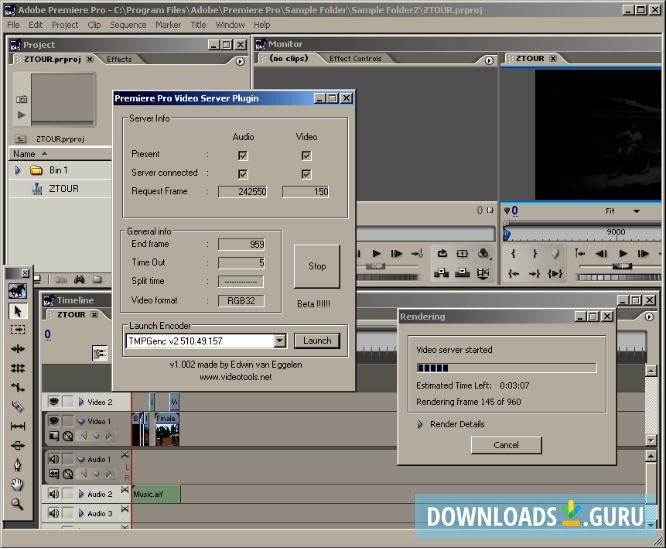Open the Marker menu
The width and height of the screenshot is (666, 549).
[168, 25]
